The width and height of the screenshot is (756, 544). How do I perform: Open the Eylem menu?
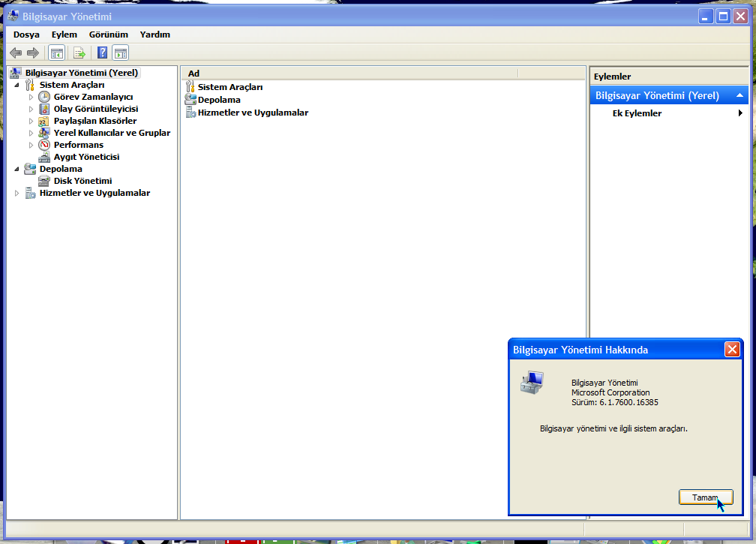click(x=64, y=35)
